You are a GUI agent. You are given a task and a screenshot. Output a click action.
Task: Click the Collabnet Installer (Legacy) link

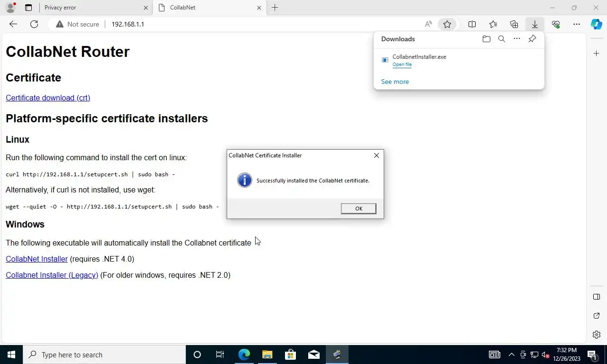[x=52, y=275]
